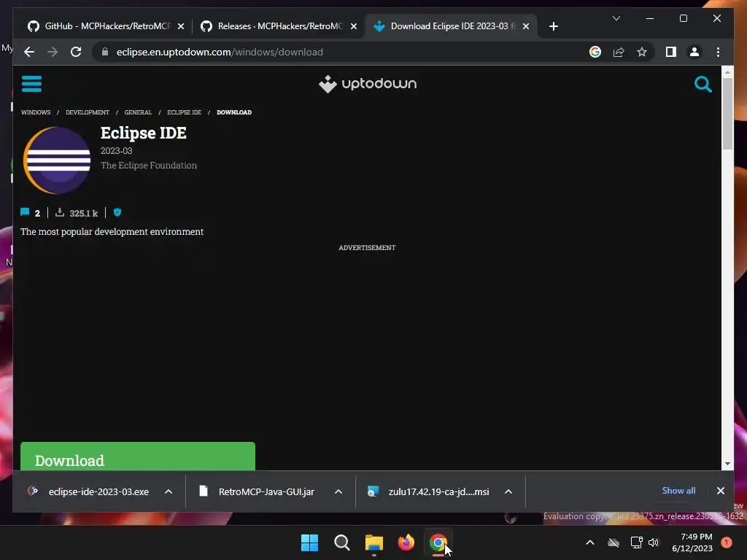Click the page scrollbar down arrow
The image size is (747, 560).
[727, 464]
